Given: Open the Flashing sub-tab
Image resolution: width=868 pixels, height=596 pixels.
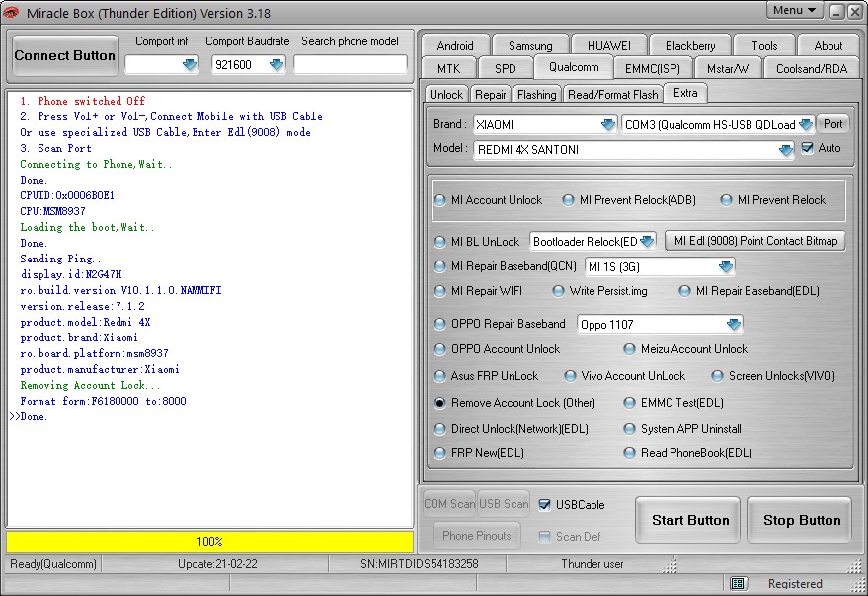Looking at the screenshot, I should click(x=536, y=94).
